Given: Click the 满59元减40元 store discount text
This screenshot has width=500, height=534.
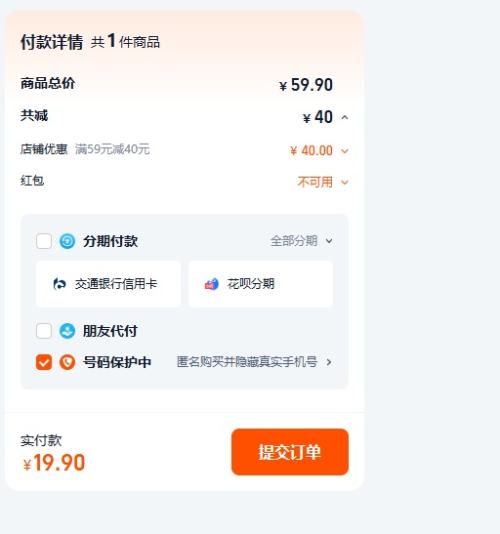Looking at the screenshot, I should point(112,149).
